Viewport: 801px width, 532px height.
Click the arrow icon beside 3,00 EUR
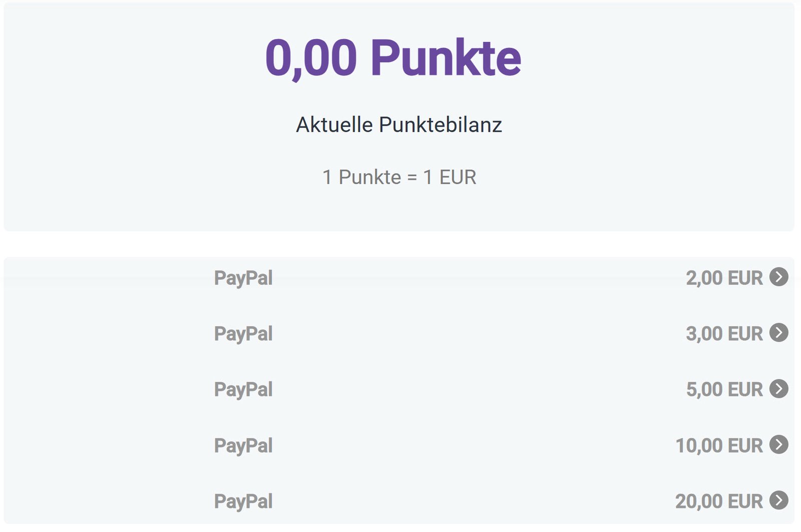click(x=778, y=333)
